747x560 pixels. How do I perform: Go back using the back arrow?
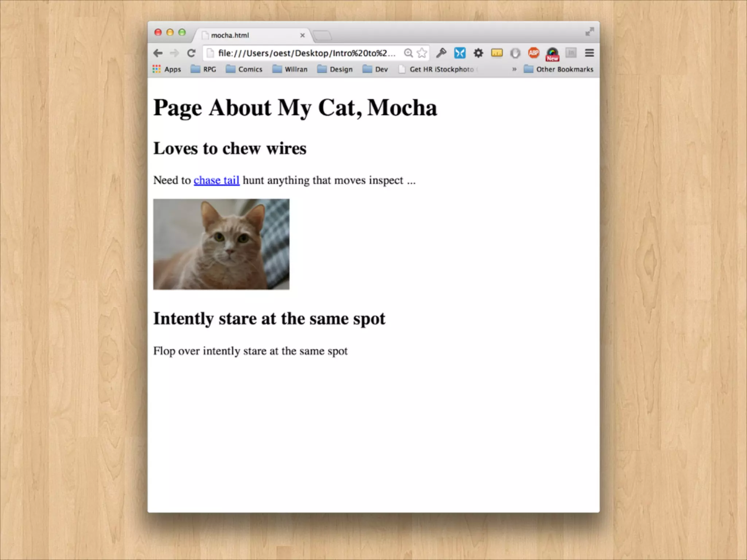click(158, 53)
